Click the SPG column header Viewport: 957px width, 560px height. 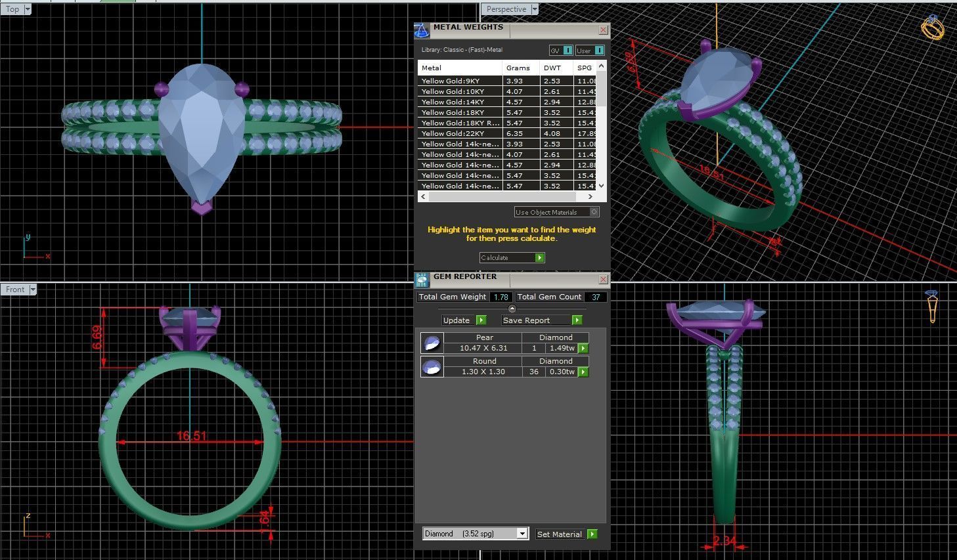[585, 68]
